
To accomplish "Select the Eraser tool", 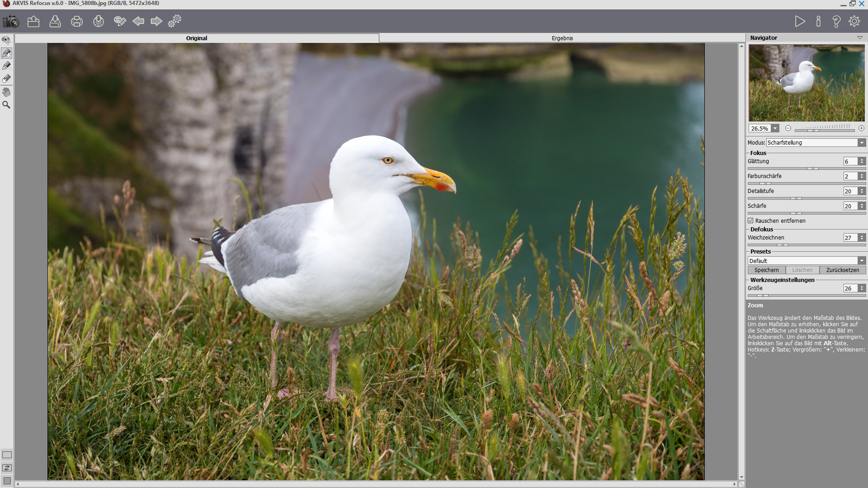I will tap(6, 79).
